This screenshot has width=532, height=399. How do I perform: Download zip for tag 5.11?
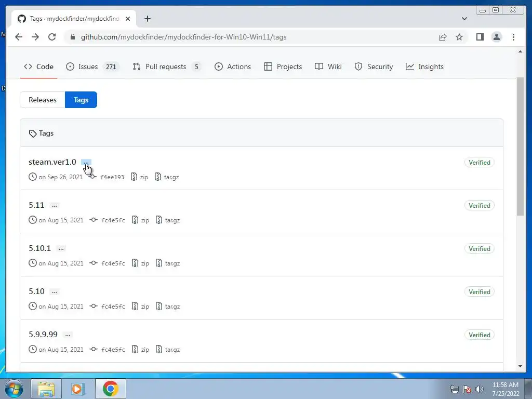[140, 220]
